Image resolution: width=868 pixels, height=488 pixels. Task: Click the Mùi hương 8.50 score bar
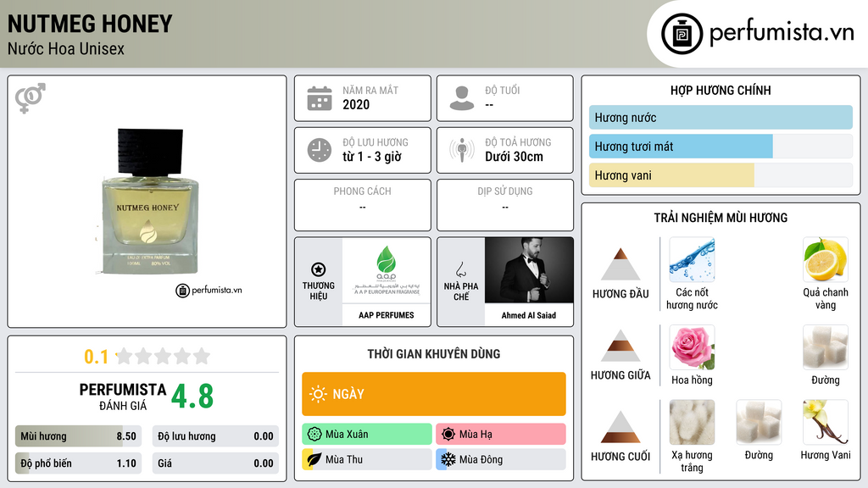79,436
